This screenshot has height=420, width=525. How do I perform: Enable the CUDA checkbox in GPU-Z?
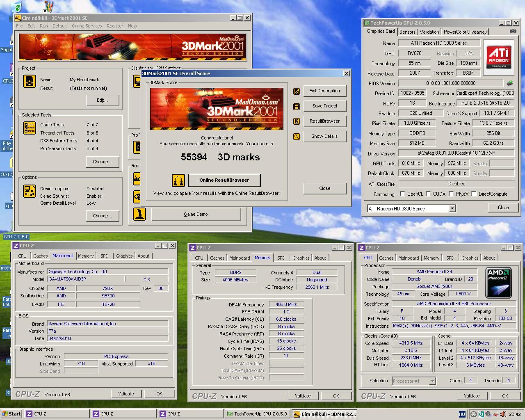(428, 194)
